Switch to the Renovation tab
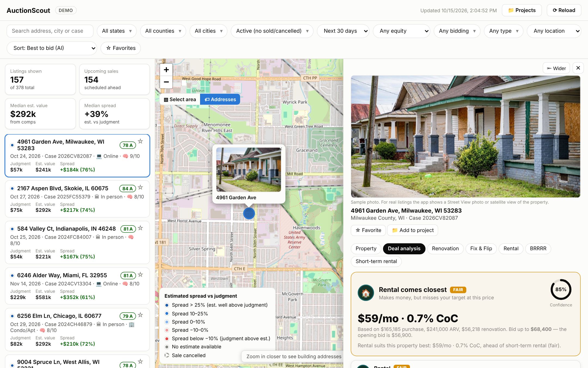The width and height of the screenshot is (588, 368). (x=445, y=249)
